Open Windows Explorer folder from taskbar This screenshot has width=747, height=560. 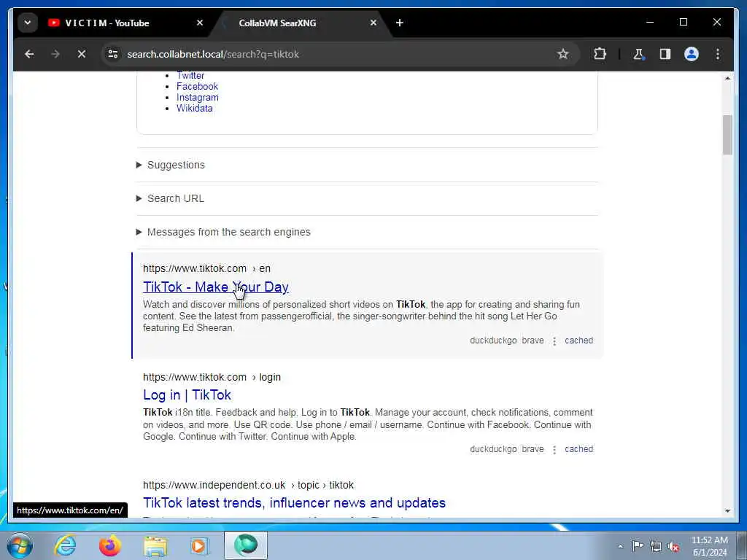[155, 545]
